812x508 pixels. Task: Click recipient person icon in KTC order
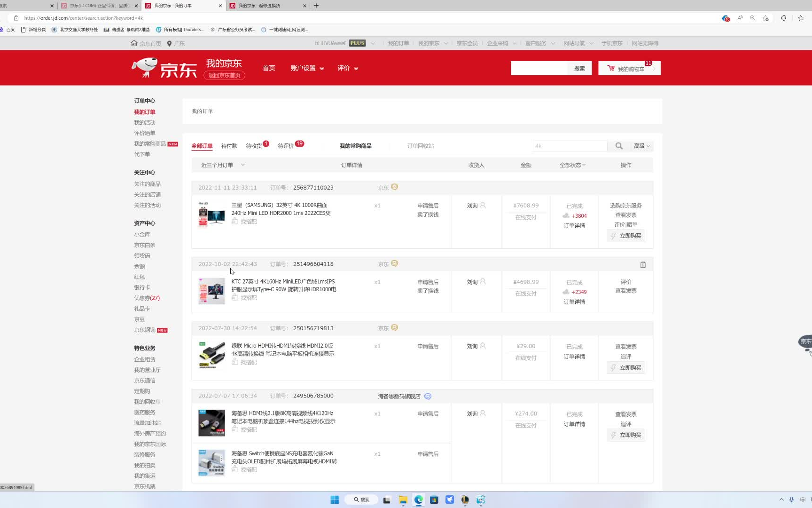[x=483, y=282]
